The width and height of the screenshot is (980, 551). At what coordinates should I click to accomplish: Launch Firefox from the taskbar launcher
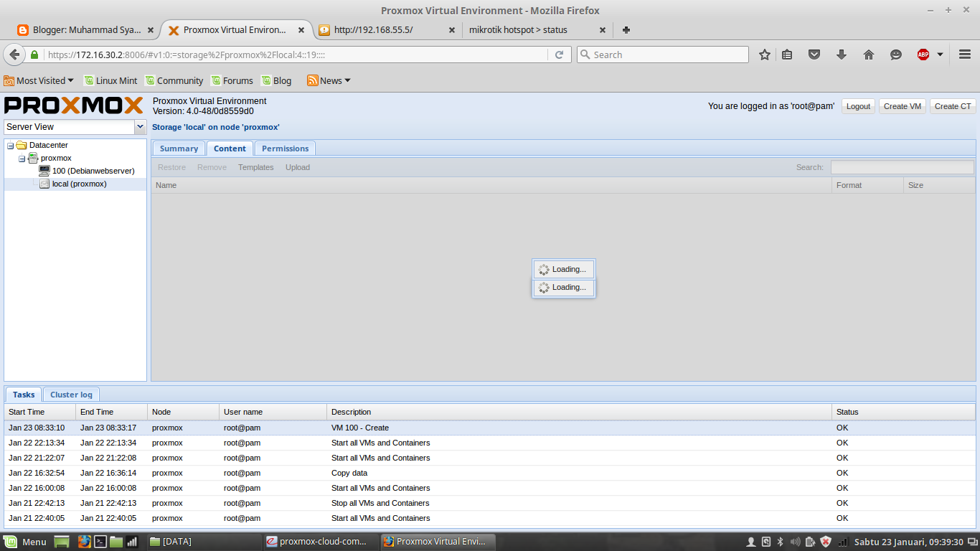pos(84,542)
